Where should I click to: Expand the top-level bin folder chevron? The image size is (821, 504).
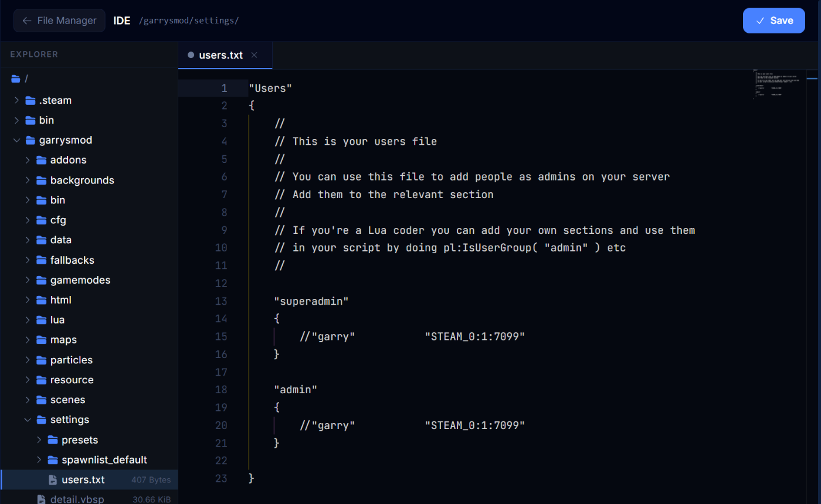(x=16, y=120)
